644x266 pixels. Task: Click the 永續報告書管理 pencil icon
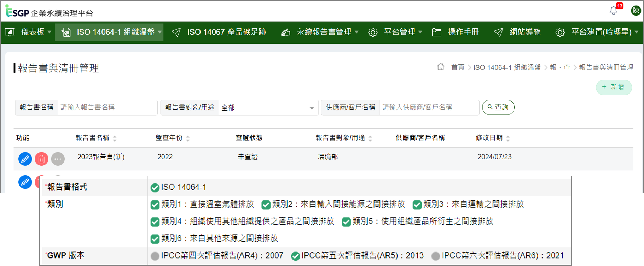[285, 32]
